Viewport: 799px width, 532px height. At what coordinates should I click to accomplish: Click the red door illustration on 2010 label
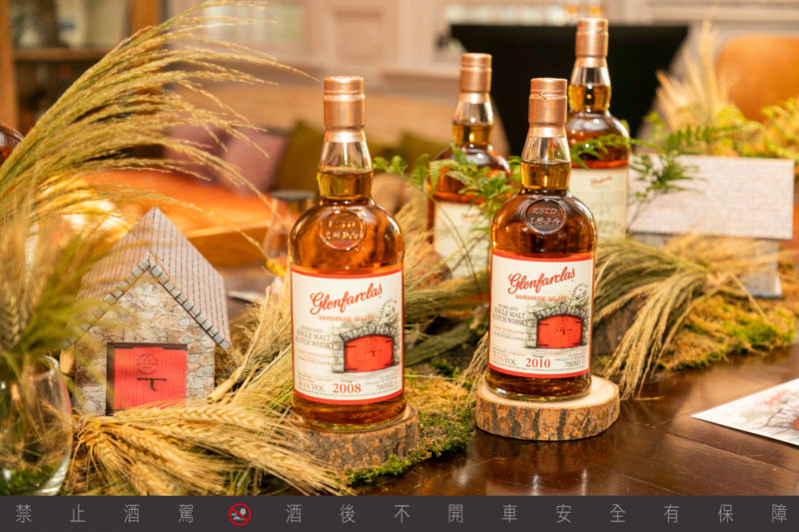point(559,331)
